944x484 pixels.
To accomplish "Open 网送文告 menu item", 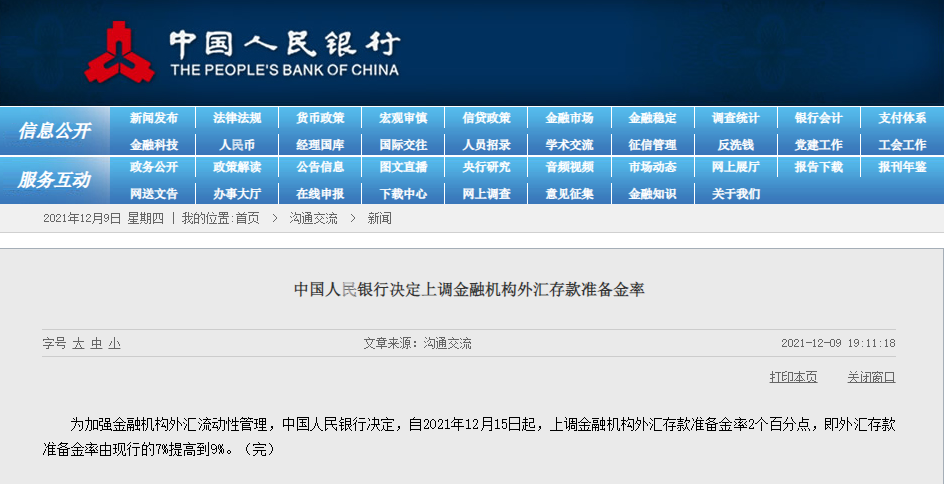I will click(154, 194).
